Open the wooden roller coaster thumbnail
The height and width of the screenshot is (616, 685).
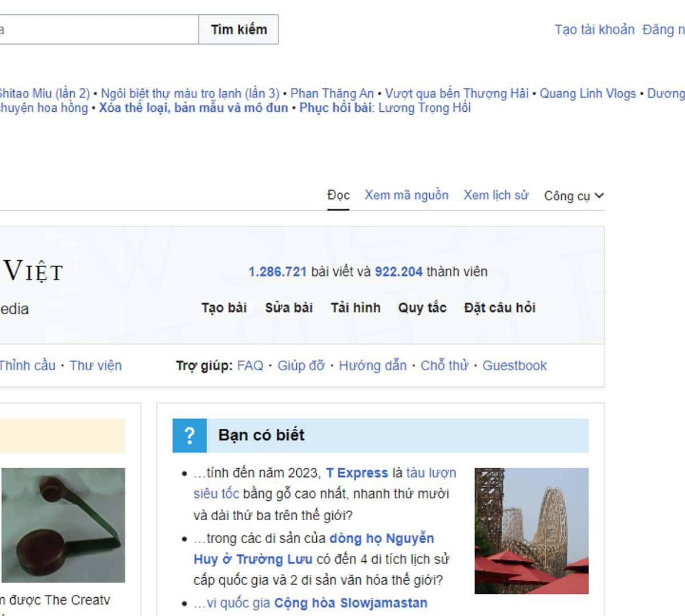coord(531,530)
